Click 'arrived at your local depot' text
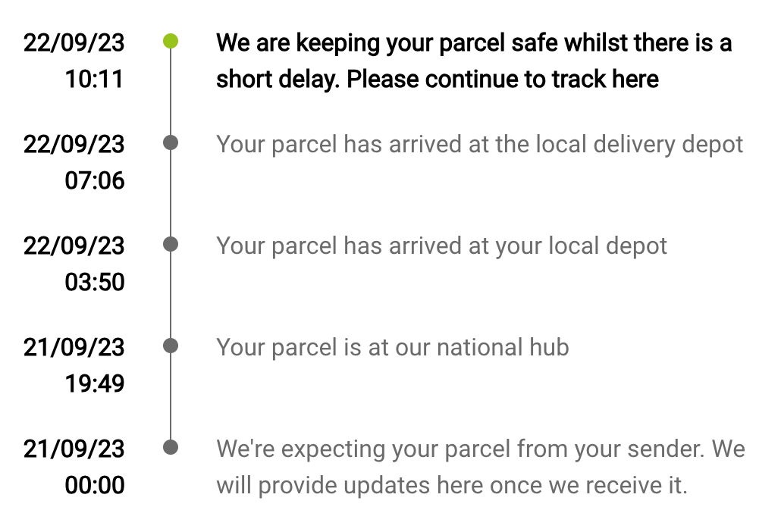 [x=441, y=246]
